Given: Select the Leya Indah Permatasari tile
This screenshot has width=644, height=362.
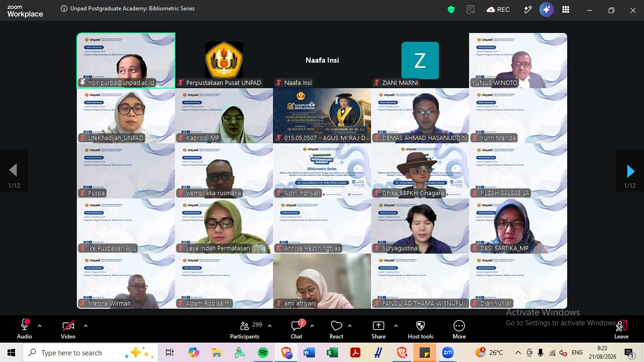Looking at the screenshot, I should 224,226.
